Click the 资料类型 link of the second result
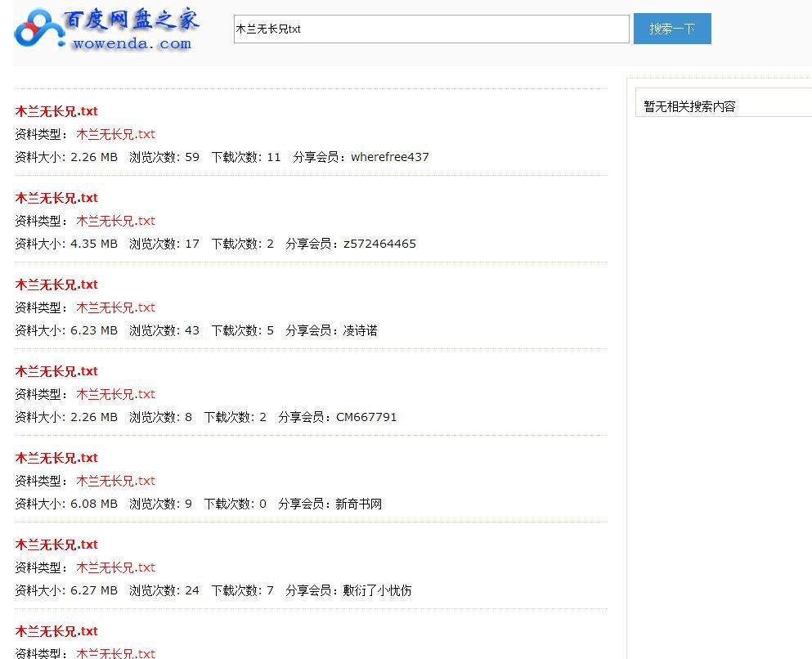This screenshot has width=812, height=659. [x=115, y=221]
